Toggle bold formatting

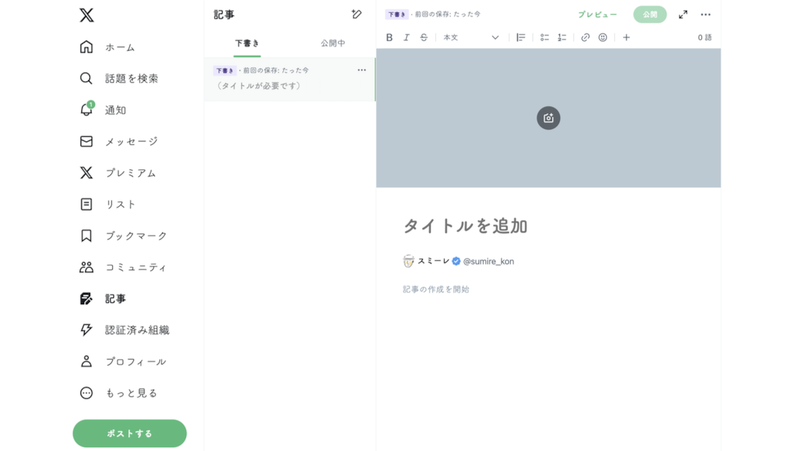tap(389, 37)
